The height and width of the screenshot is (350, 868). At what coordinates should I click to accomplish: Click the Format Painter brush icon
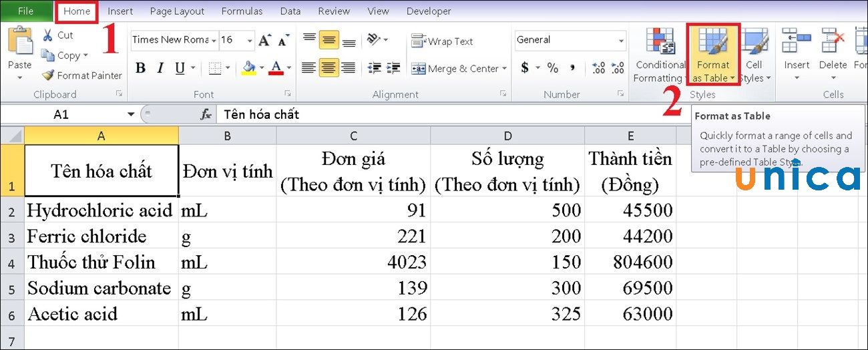tap(47, 75)
